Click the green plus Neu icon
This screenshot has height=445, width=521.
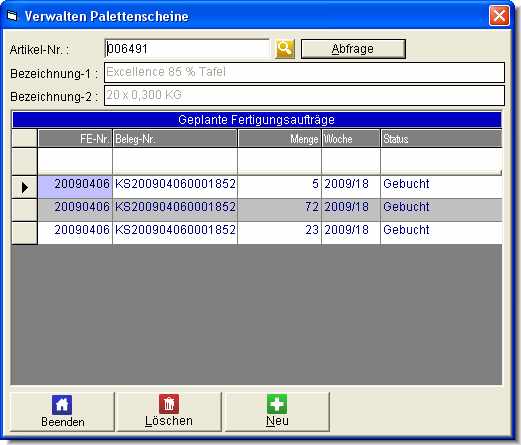(277, 404)
